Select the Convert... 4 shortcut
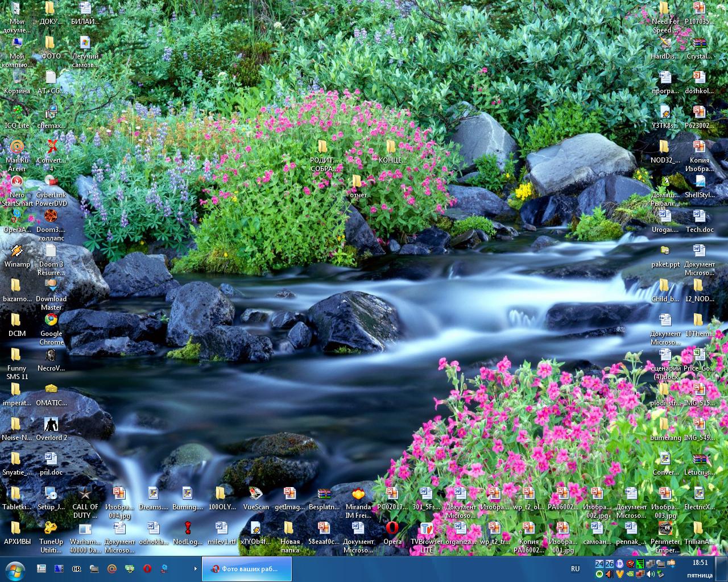The height and width of the screenshot is (582, 728). pos(51,155)
